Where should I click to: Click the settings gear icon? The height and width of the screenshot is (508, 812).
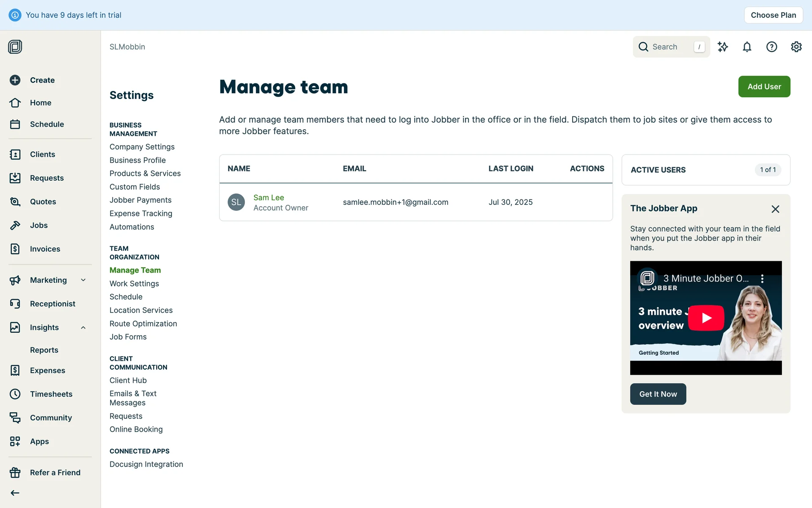[796, 47]
